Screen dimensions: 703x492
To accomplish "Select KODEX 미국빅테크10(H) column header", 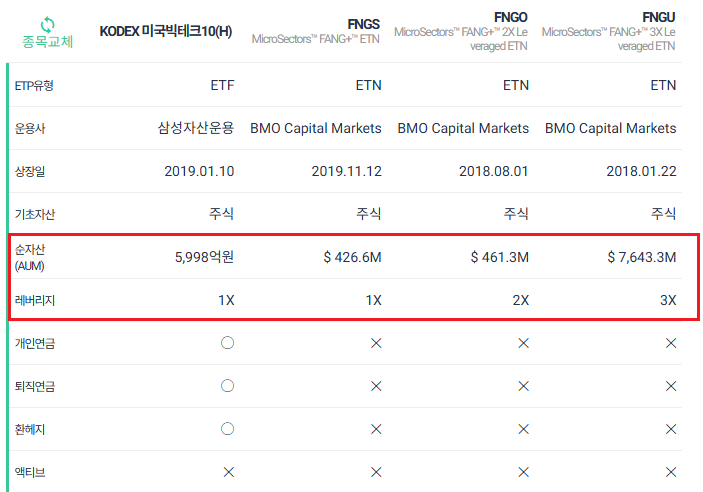I will pyautogui.click(x=165, y=31).
